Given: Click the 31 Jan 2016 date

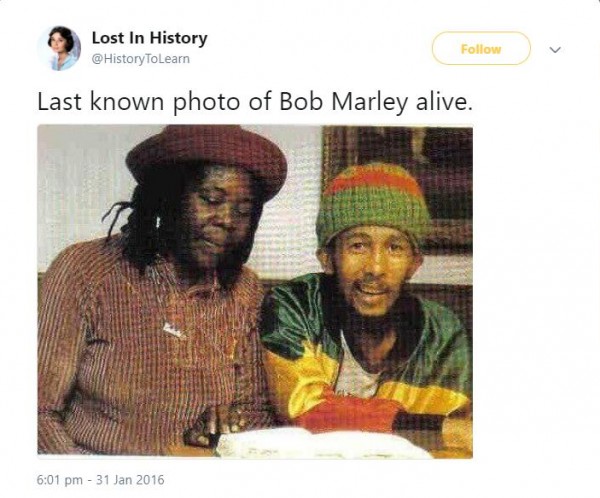Looking at the screenshot, I should (x=130, y=480).
